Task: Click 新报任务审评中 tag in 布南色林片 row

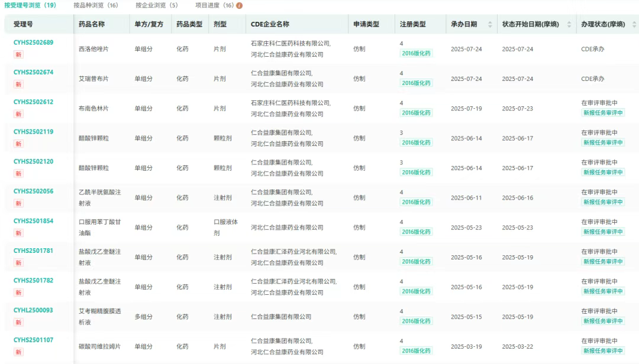Action: [x=603, y=113]
